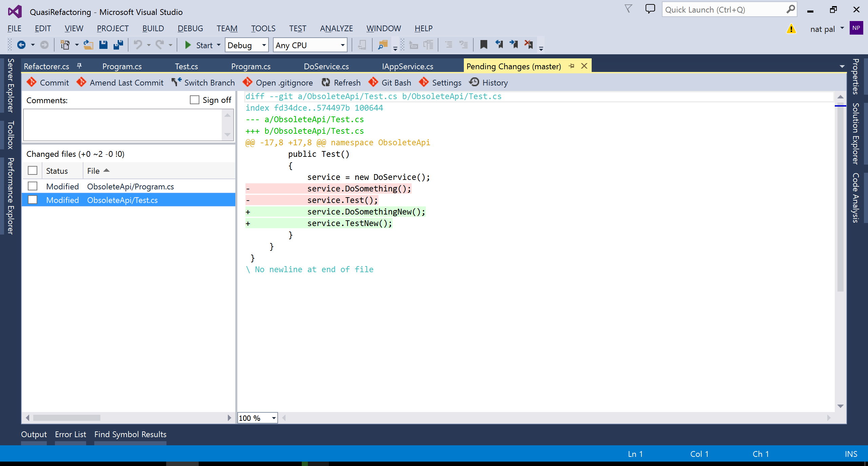Click the Save file icon
This screenshot has width=868, height=466.
[103, 45]
